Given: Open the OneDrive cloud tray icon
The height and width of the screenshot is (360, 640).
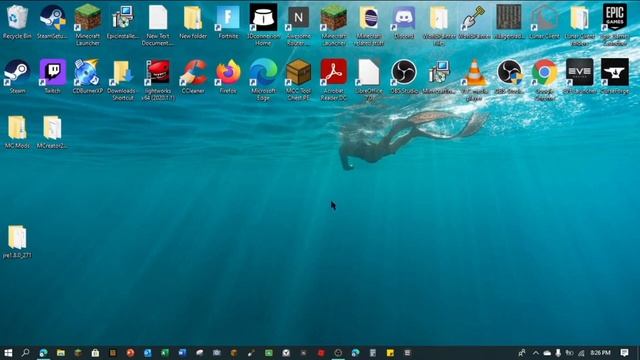Looking at the screenshot, I should pyautogui.click(x=547, y=353).
